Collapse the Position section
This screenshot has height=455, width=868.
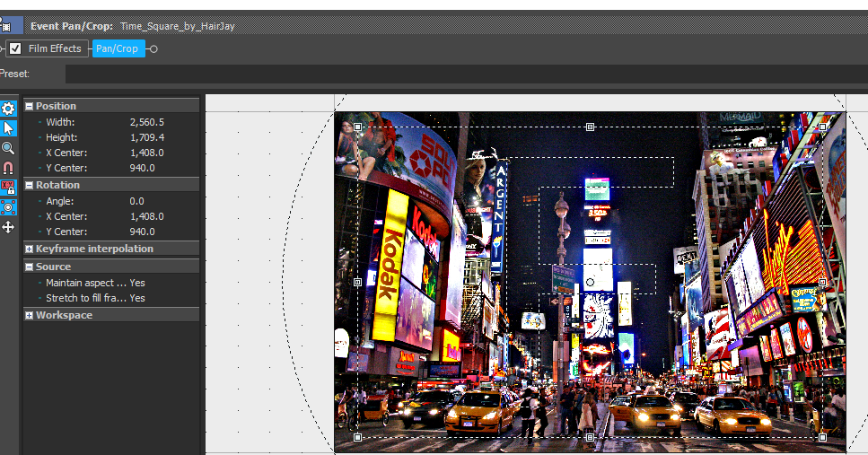(29, 106)
